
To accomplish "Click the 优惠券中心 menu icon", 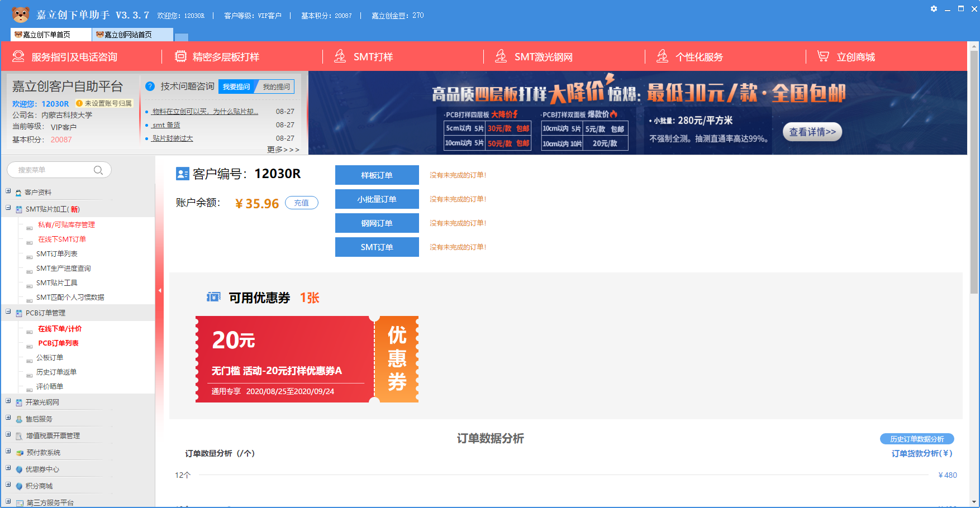I will [x=19, y=470].
